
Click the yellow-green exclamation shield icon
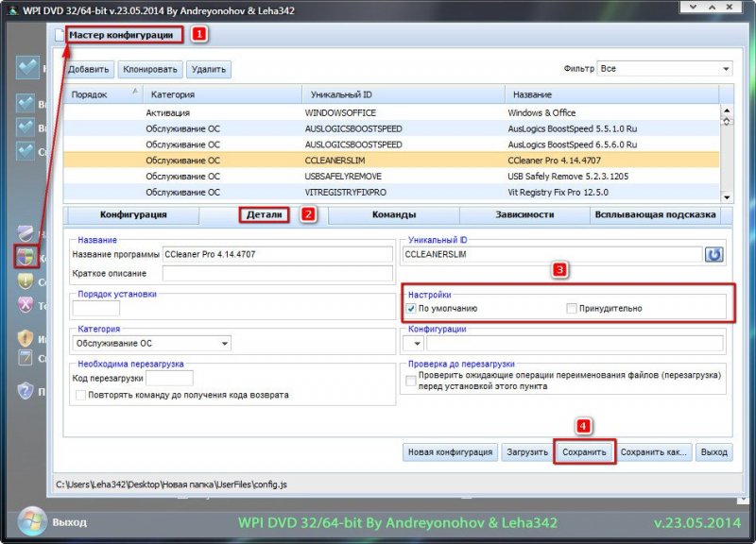click(x=26, y=280)
